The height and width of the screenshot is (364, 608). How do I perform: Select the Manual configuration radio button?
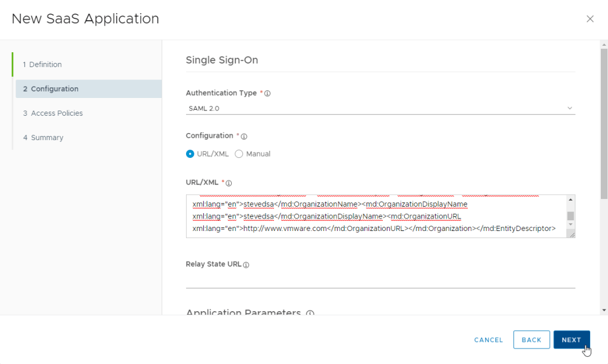[239, 154]
